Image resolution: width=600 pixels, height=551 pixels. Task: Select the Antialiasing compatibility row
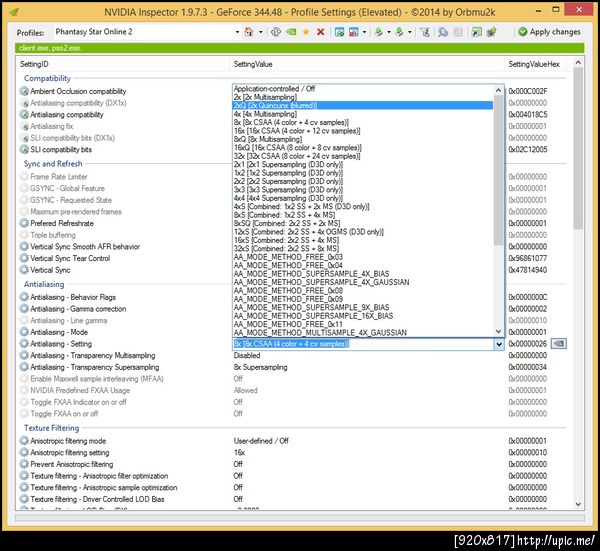[x=293, y=115]
